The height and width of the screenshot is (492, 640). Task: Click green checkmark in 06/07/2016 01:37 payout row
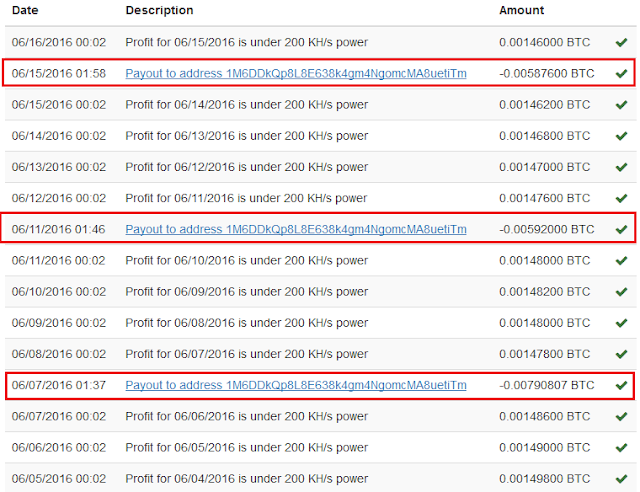(x=621, y=385)
